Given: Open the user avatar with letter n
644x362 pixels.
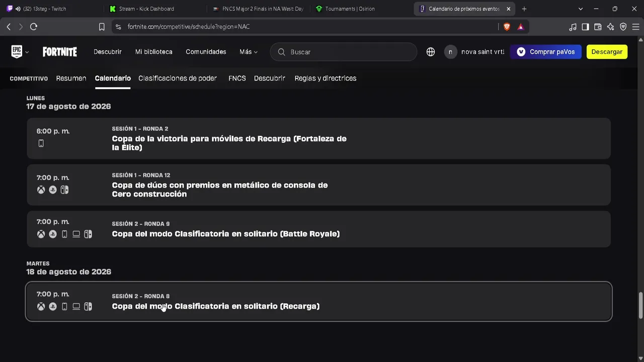Looking at the screenshot, I should pyautogui.click(x=450, y=52).
